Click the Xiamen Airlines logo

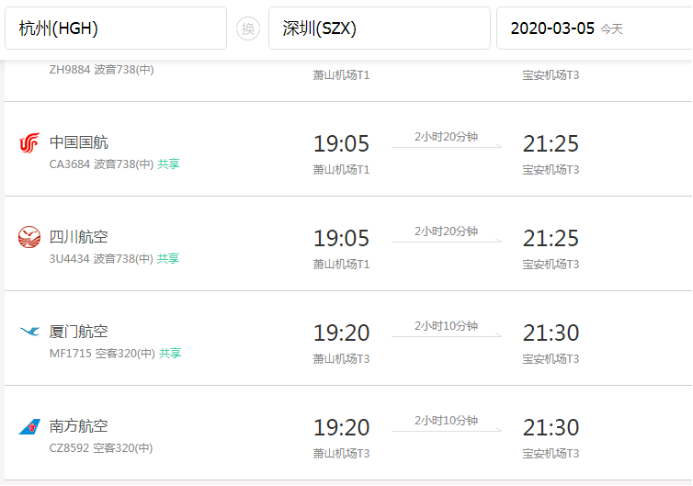tap(29, 332)
